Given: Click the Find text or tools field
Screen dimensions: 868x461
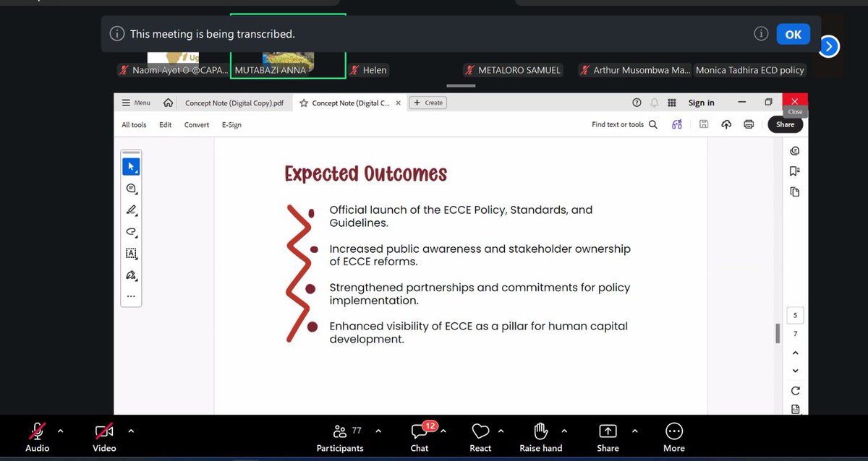Looking at the screenshot, I should 617,124.
